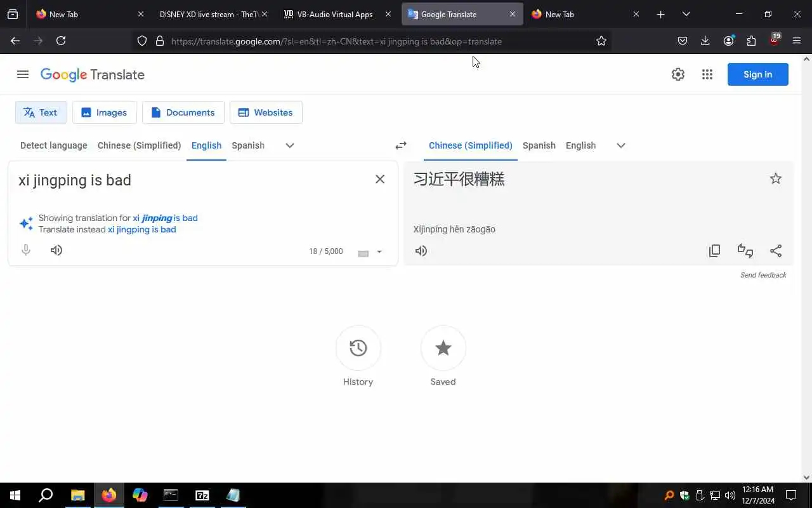Select Chinese (Simplified) as target language
This screenshot has height=508, width=812.
point(471,145)
